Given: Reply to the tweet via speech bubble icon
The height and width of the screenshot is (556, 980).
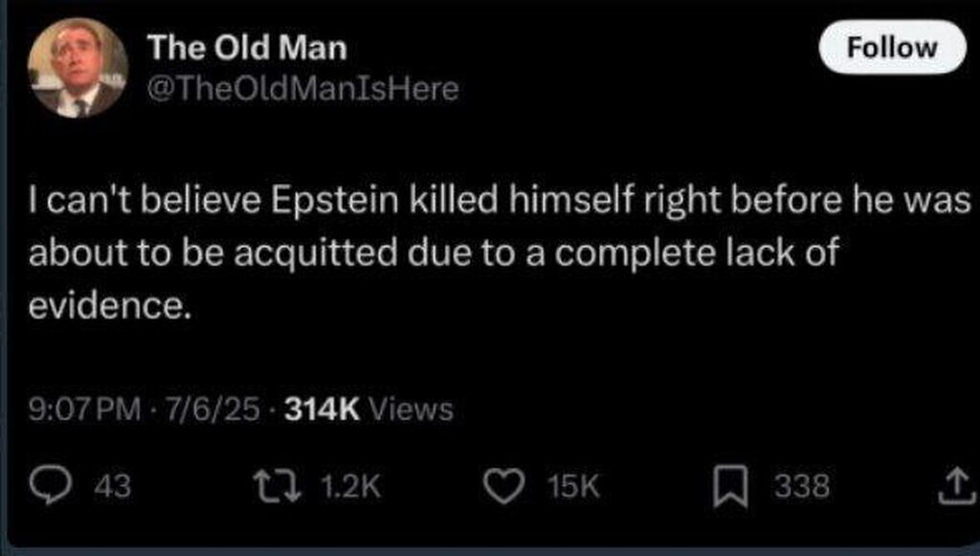Looking at the screenshot, I should tap(68, 487).
